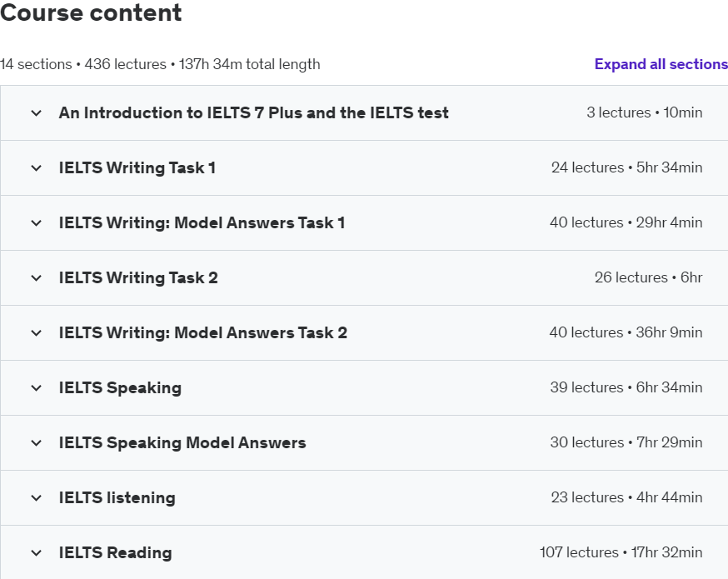The height and width of the screenshot is (579, 728).
Task: Click the IELTS Speaking section heading
Action: pos(120,387)
